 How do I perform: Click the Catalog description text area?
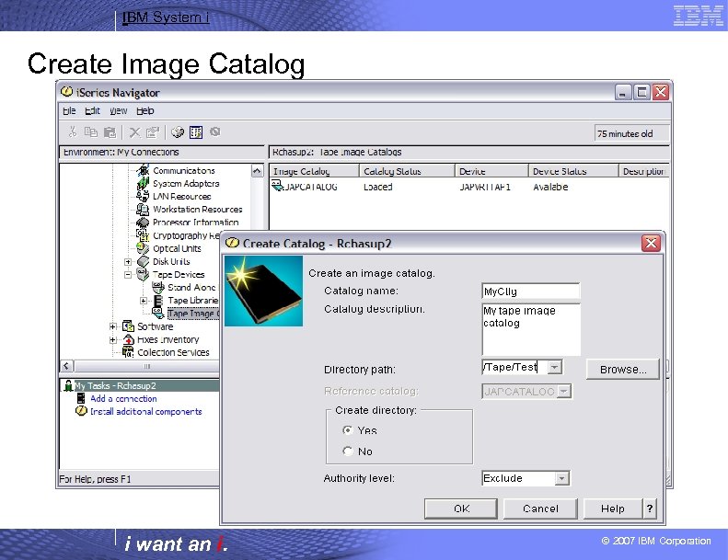(531, 329)
